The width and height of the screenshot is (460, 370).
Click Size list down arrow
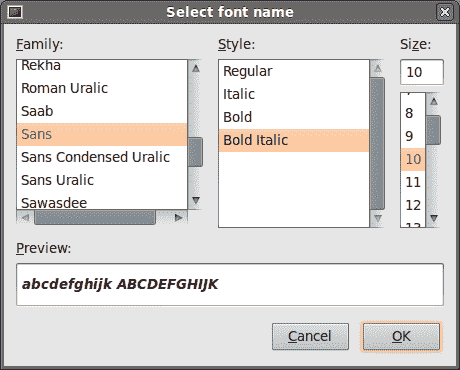point(434,219)
